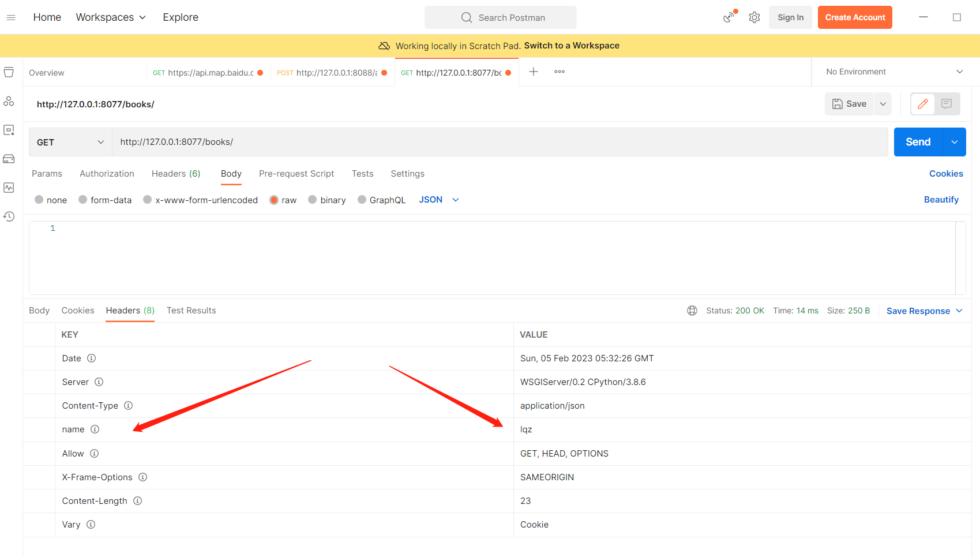Open the settings gear icon
This screenshot has width=980, height=557.
[x=754, y=17]
